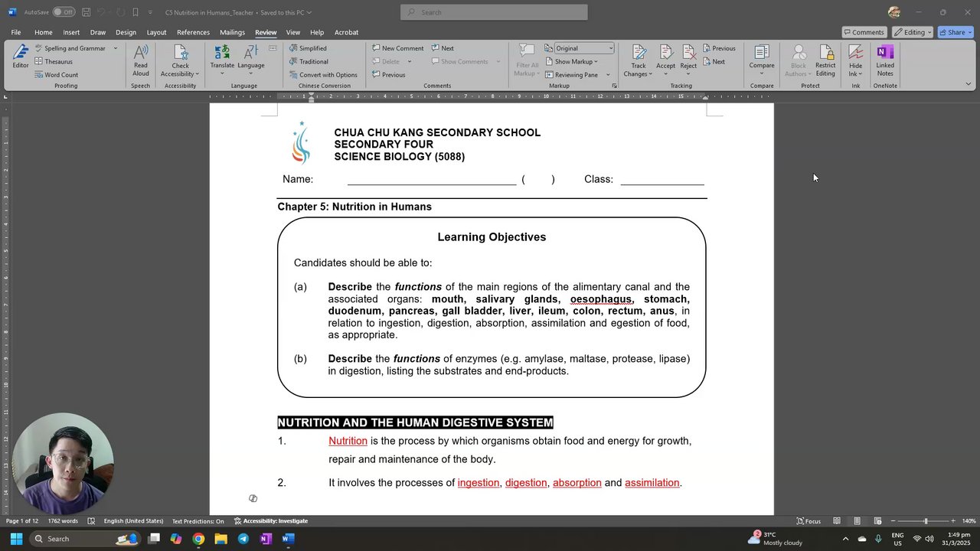980x551 pixels.
Task: Click the Reject change icon
Action: point(688,52)
